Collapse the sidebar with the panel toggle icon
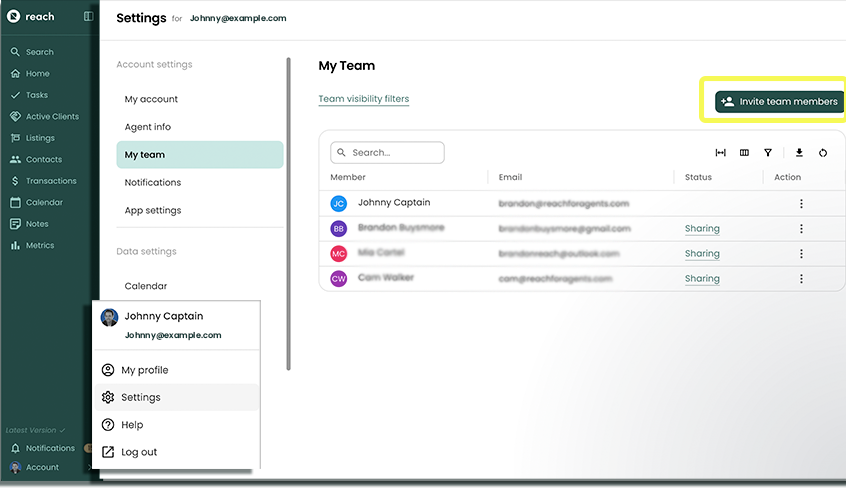 click(88, 17)
